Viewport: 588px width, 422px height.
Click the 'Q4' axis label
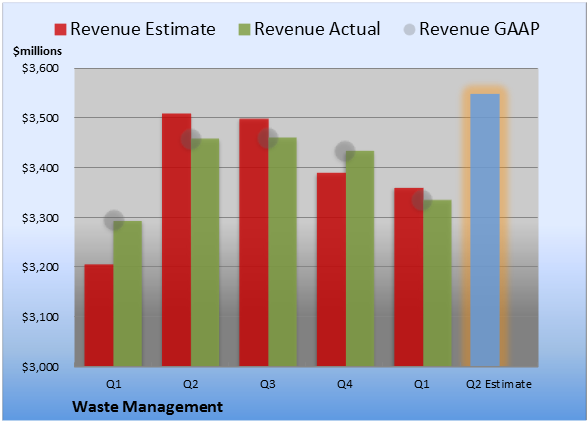(345, 384)
